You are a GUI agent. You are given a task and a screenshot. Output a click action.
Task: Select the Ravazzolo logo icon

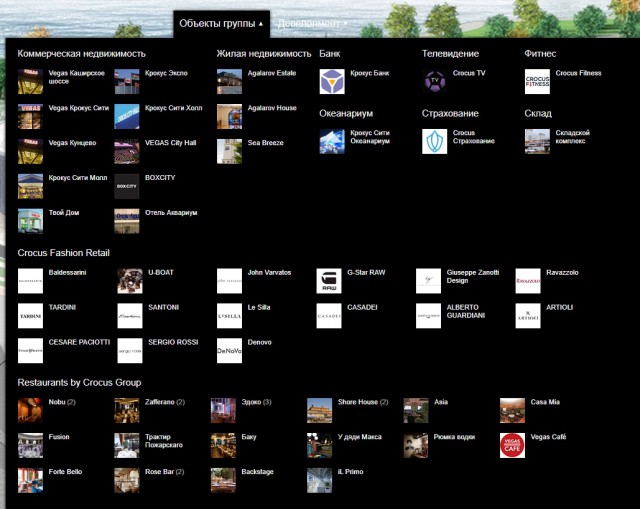(x=528, y=281)
